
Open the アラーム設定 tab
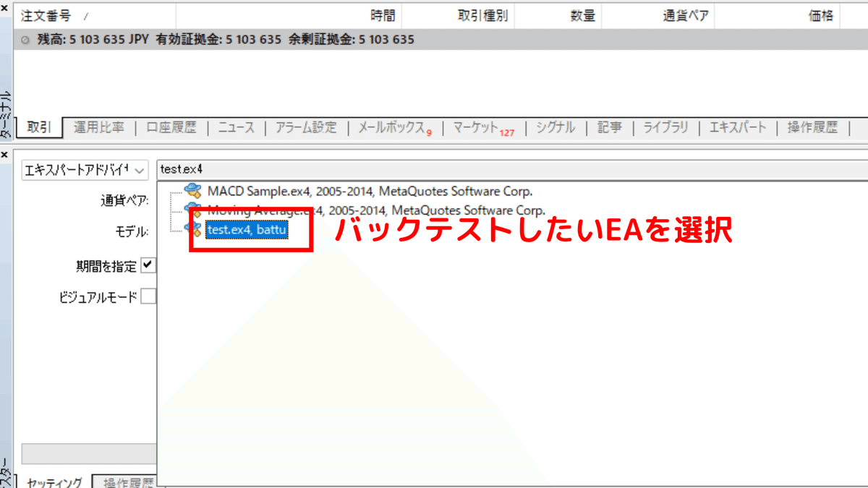coord(306,127)
